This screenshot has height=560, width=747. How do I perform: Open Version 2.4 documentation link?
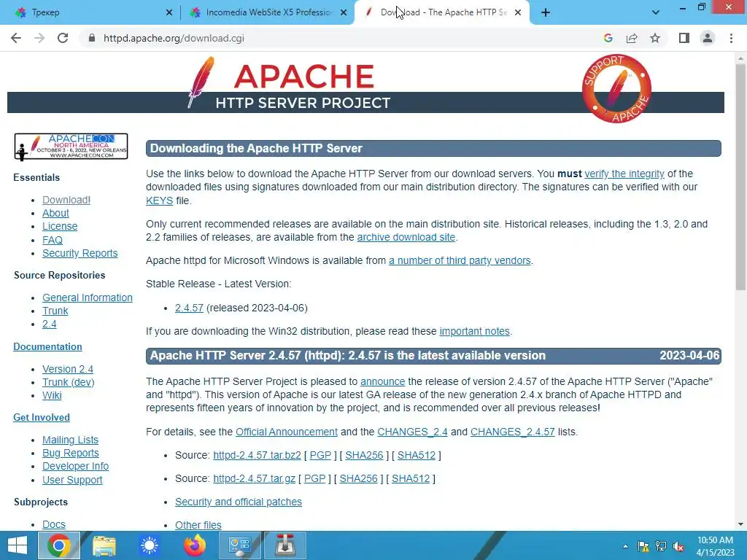click(x=68, y=369)
